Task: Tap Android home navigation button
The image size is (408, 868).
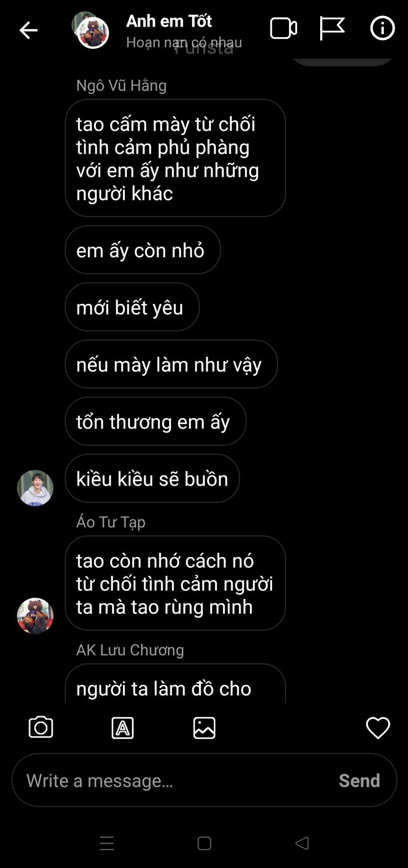Action: (x=204, y=844)
